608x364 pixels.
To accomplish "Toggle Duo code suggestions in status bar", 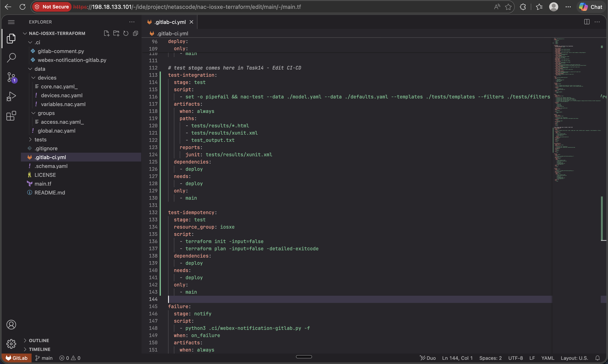I will [x=428, y=358].
